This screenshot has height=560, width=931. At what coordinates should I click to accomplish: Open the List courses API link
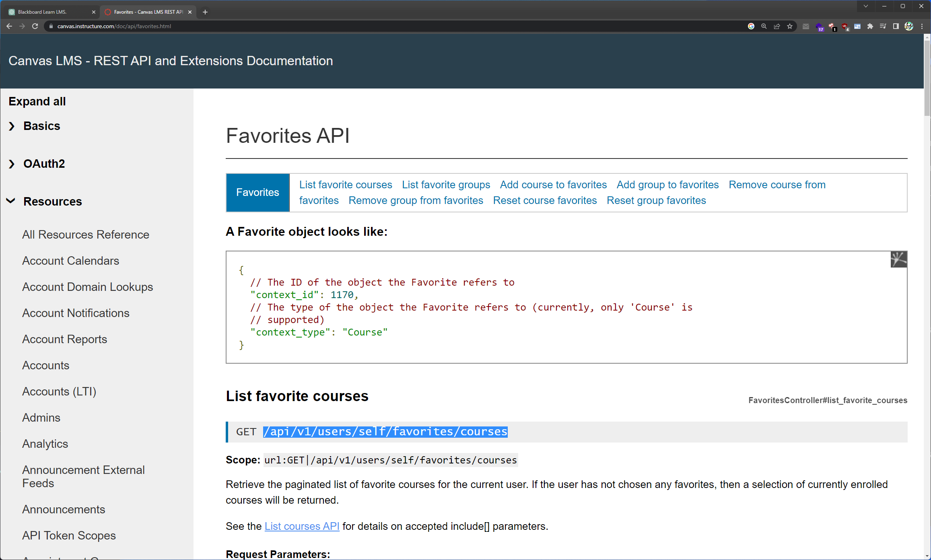coord(302,526)
